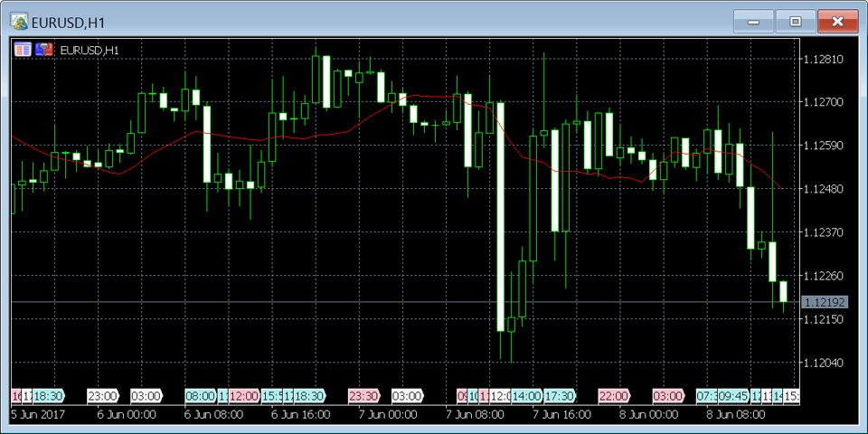Screen dimensions: 868x434
Task: Select the white 23:00 event marker
Action: click(102, 396)
